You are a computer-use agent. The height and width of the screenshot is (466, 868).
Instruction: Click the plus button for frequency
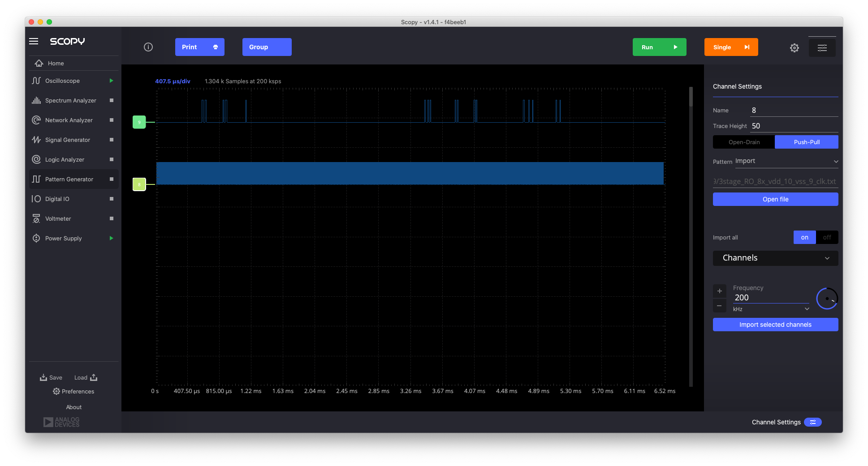point(719,291)
